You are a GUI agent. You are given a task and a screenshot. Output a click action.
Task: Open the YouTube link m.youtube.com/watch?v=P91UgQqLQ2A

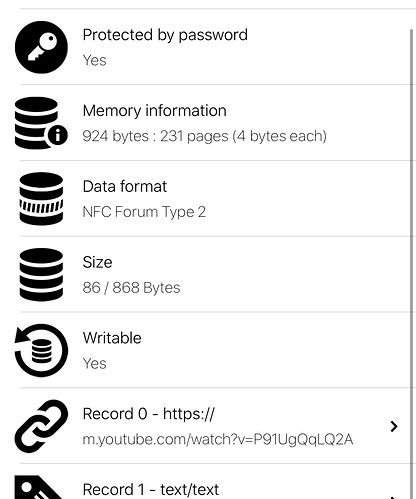[x=218, y=439]
